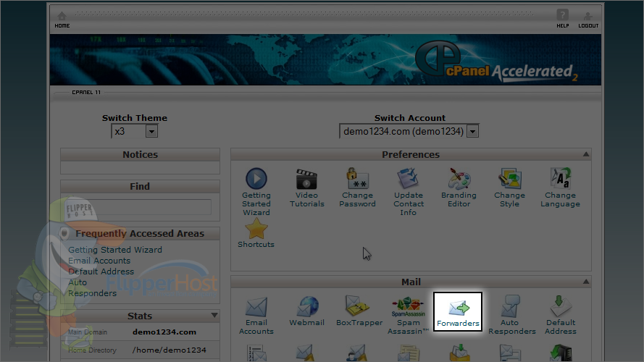Open Update Contact Info
Screen dimensions: 644x362
click(409, 191)
